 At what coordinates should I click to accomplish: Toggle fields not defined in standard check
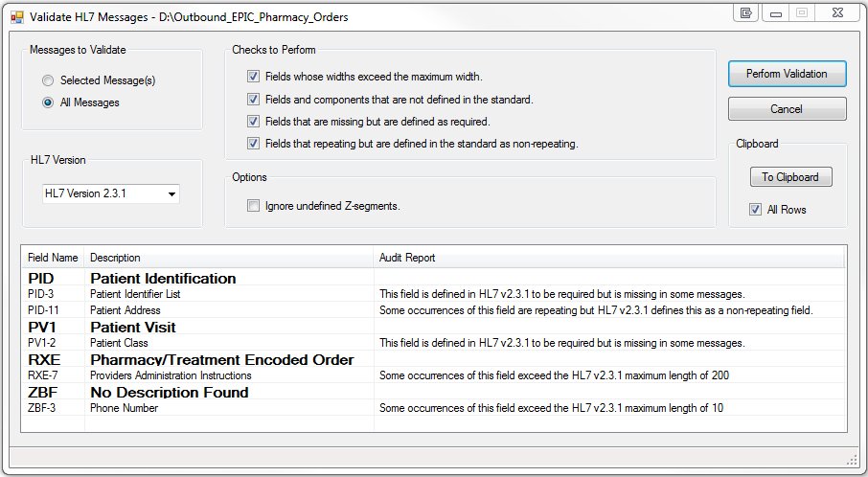(x=253, y=99)
